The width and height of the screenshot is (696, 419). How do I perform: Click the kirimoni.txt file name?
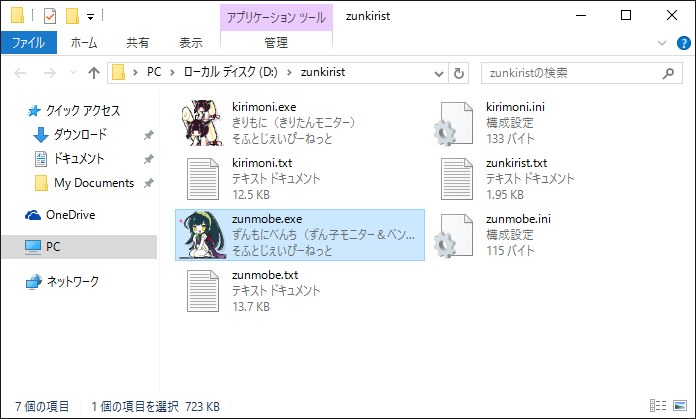tap(262, 163)
